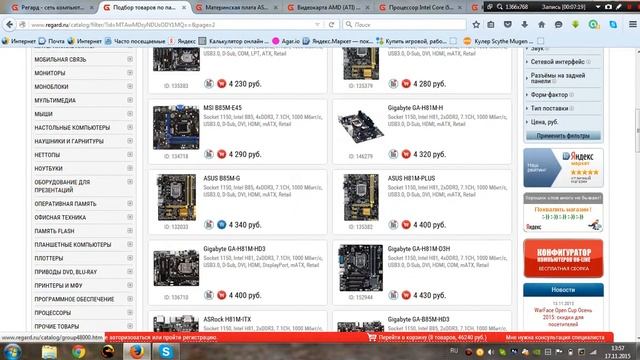The image size is (640, 360).
Task: Open ПАМЯТЬ FLASH category
Action: click(54, 231)
